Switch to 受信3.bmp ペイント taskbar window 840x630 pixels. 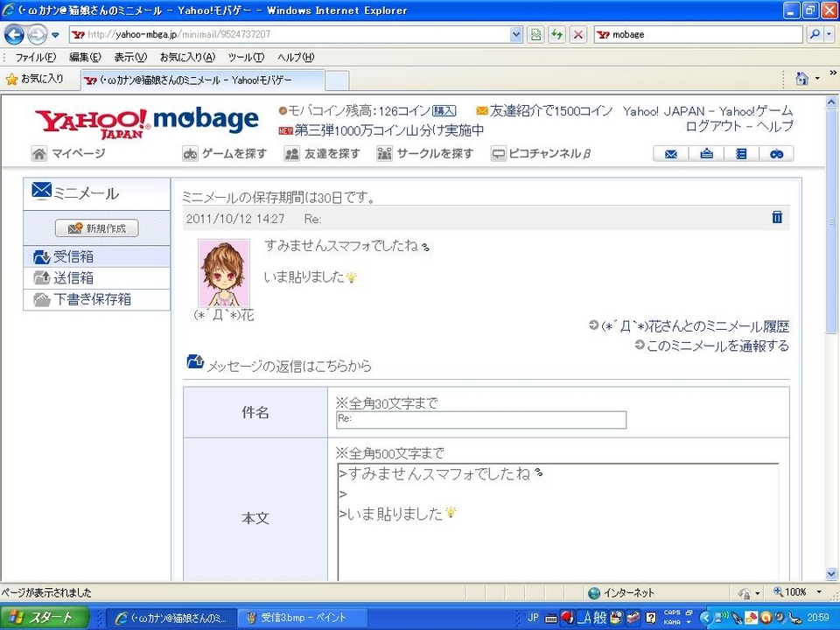click(x=304, y=618)
